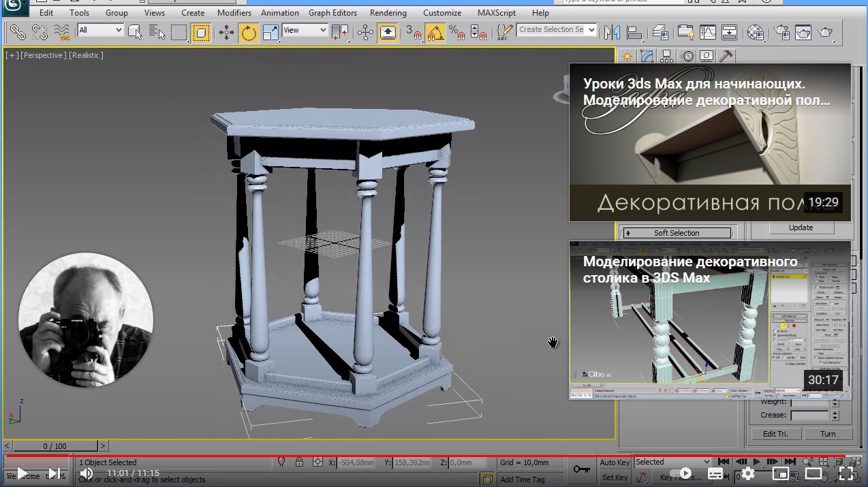
Task: Open the Material Editor icon
Action: click(x=755, y=32)
